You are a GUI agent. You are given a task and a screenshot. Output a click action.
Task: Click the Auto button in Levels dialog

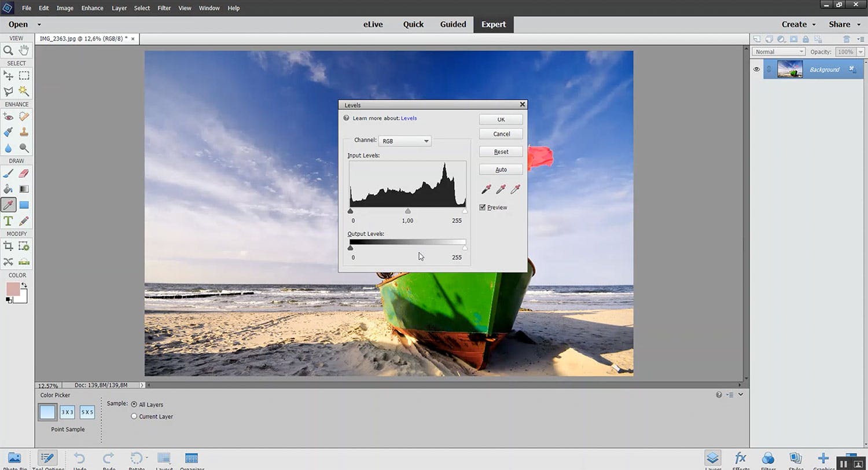[501, 170]
